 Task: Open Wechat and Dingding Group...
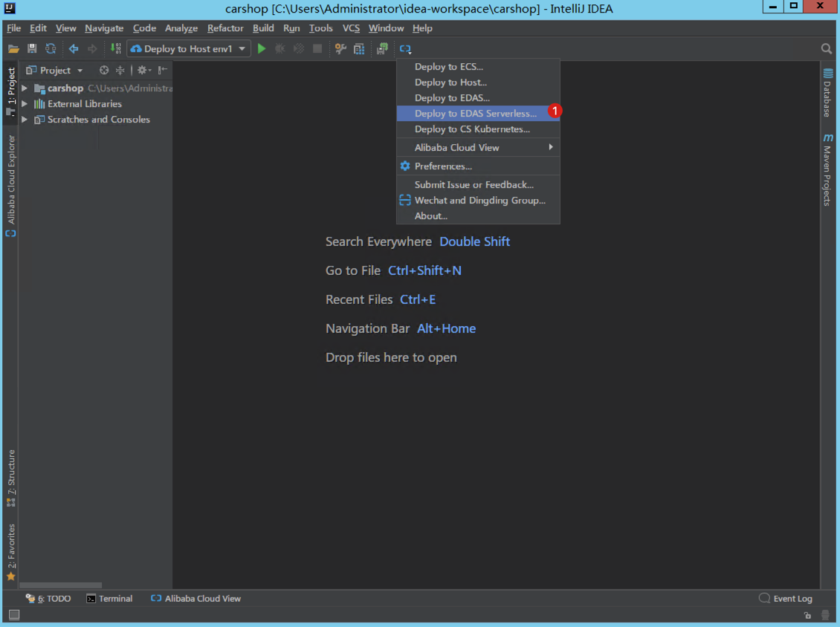[x=478, y=201]
